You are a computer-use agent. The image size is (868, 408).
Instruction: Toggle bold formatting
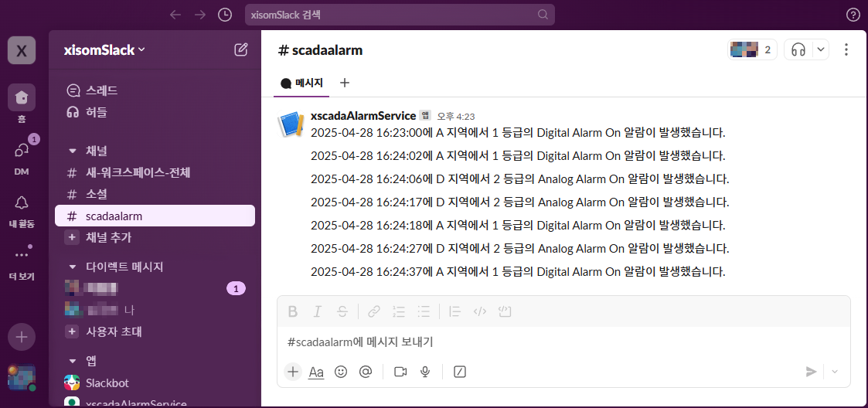click(293, 311)
